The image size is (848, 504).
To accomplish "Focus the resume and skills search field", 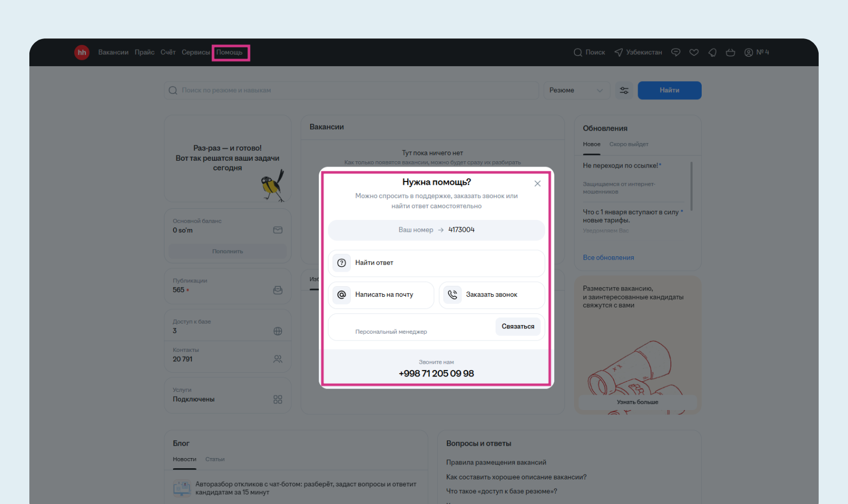I will point(352,90).
